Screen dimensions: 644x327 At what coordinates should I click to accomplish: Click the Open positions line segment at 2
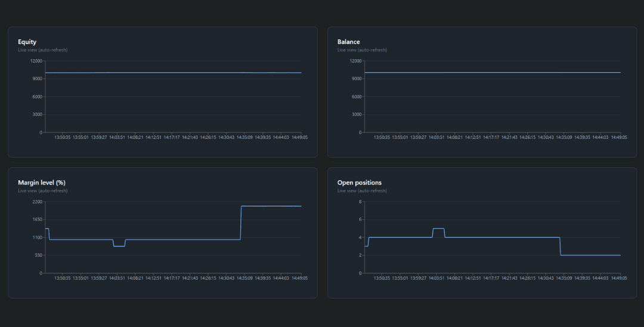click(x=590, y=255)
